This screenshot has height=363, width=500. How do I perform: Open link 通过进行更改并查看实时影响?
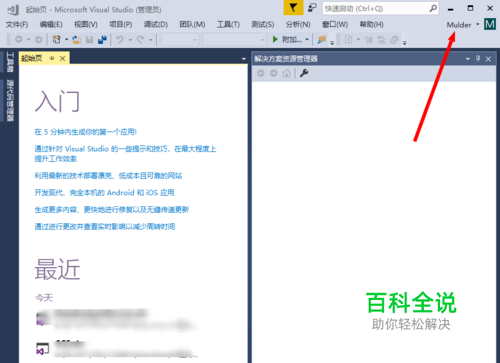coord(105,227)
